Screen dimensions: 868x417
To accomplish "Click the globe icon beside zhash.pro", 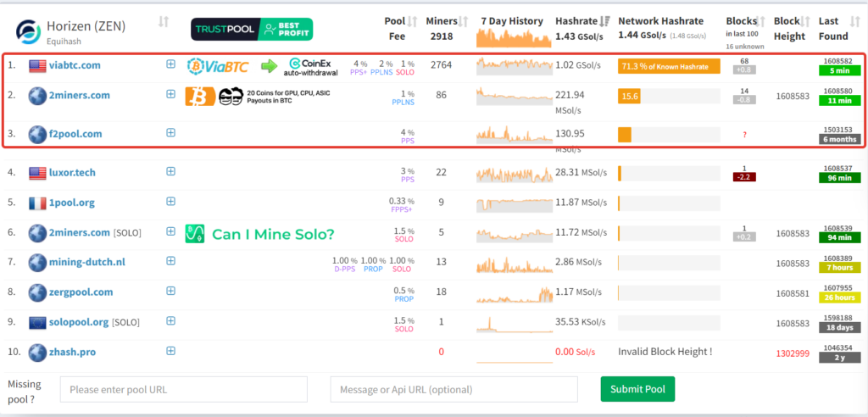I will tap(37, 353).
